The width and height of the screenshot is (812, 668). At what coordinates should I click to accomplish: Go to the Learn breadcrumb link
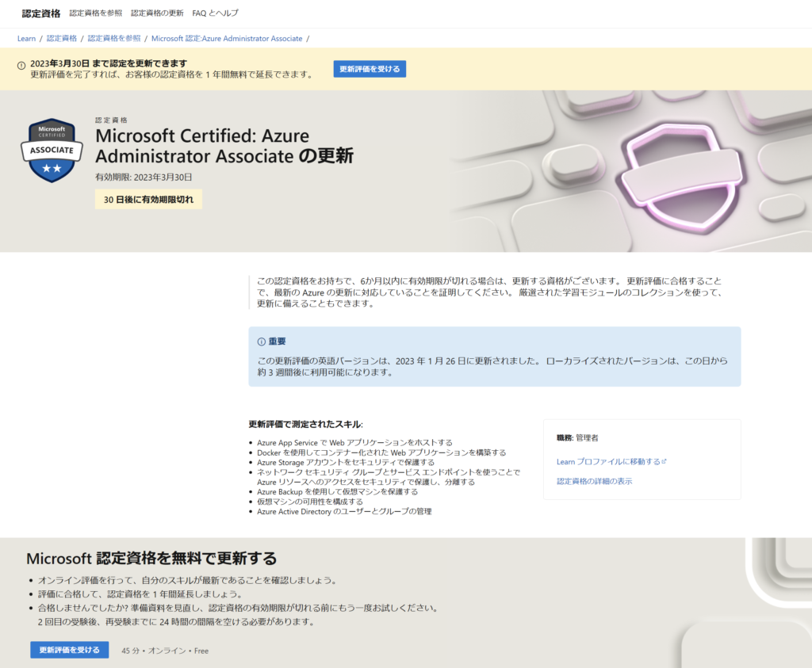26,38
